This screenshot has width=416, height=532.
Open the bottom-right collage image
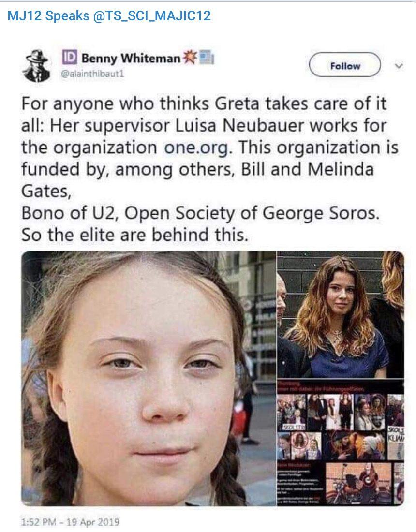(341, 443)
